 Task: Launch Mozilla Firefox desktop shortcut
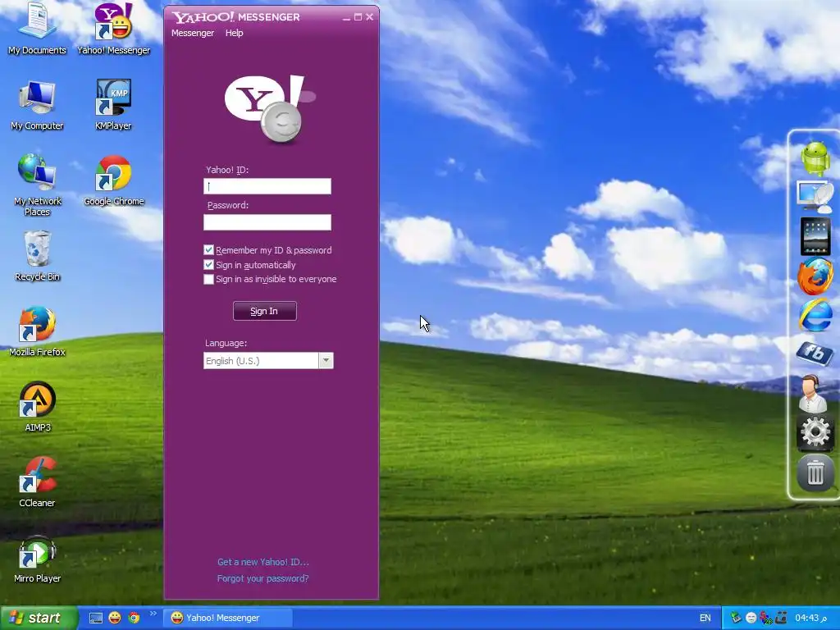pos(37,331)
